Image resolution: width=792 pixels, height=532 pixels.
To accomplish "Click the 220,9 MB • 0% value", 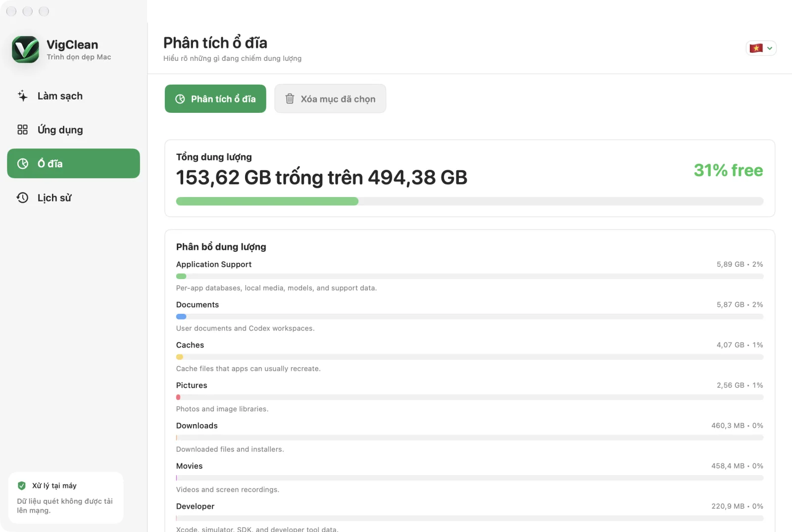I will (x=738, y=506).
